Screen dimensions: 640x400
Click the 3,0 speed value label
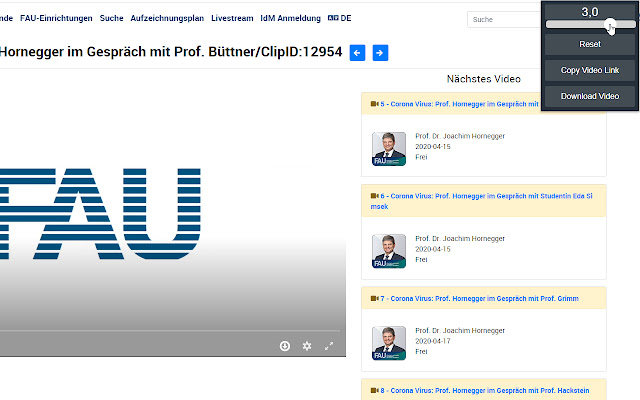click(x=590, y=12)
